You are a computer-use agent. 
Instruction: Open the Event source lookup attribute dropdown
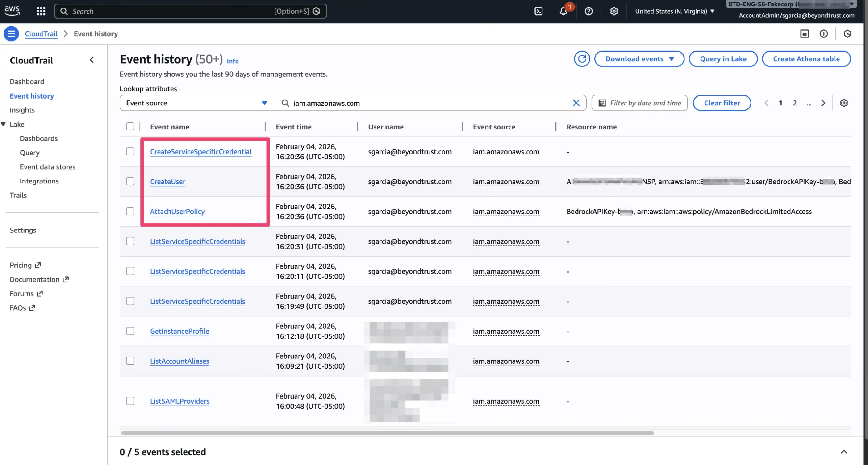(197, 103)
